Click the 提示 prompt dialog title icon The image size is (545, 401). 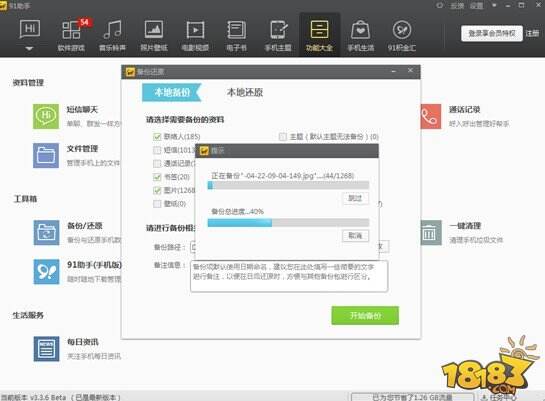click(x=204, y=150)
